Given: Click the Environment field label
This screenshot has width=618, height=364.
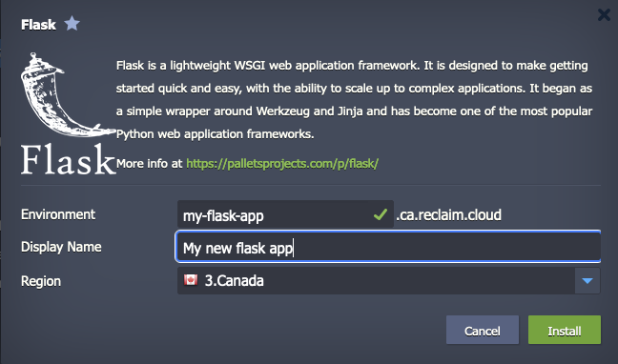Looking at the screenshot, I should tap(58, 214).
